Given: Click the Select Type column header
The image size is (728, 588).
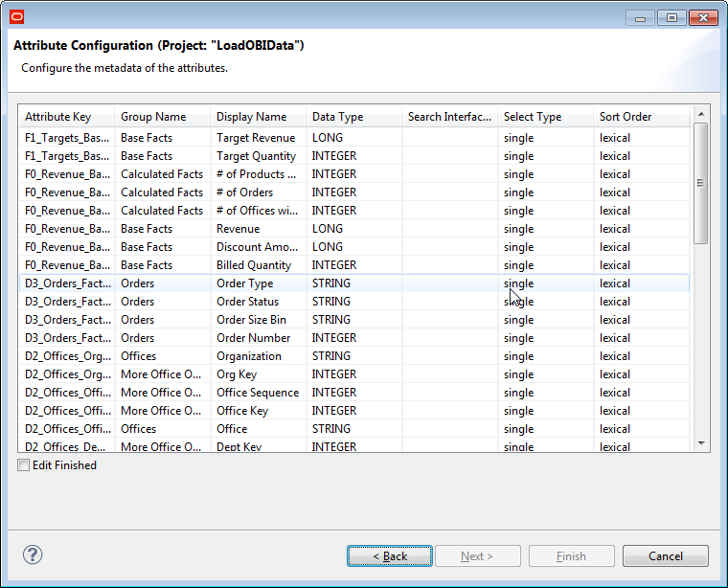Looking at the screenshot, I should 545,117.
